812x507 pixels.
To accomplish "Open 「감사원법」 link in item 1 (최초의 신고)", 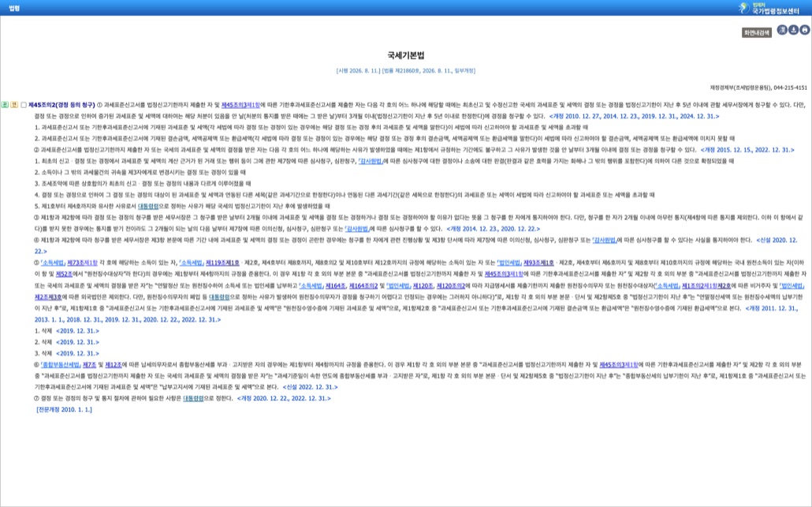I will (x=371, y=161).
